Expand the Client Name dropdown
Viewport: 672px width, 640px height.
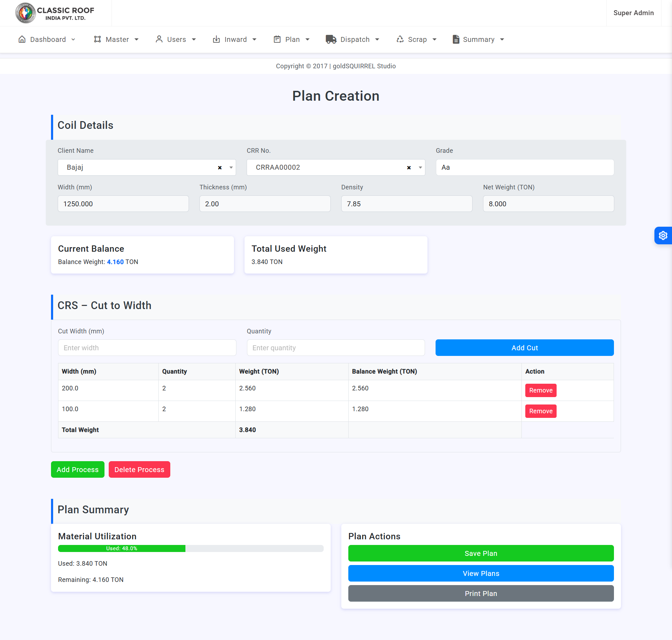click(231, 168)
